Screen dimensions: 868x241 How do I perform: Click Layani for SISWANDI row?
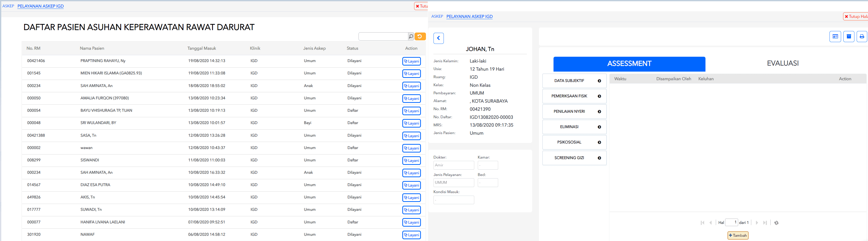[x=411, y=160]
